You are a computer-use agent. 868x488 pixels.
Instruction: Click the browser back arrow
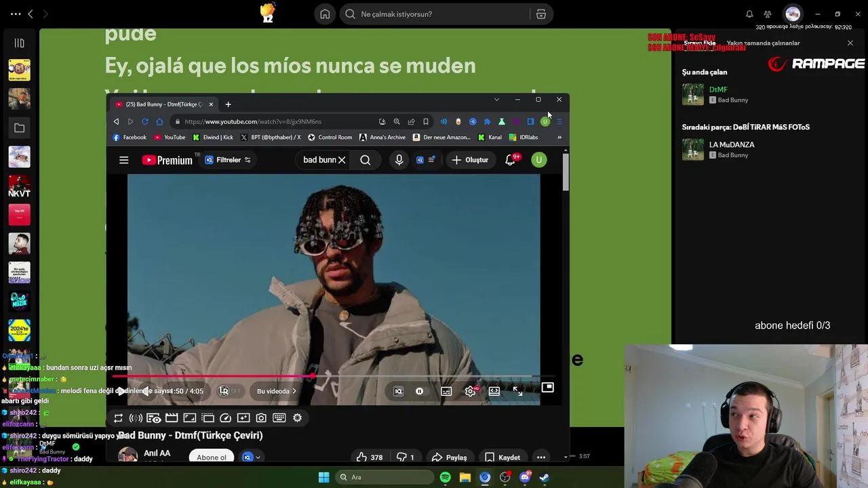pyautogui.click(x=116, y=122)
